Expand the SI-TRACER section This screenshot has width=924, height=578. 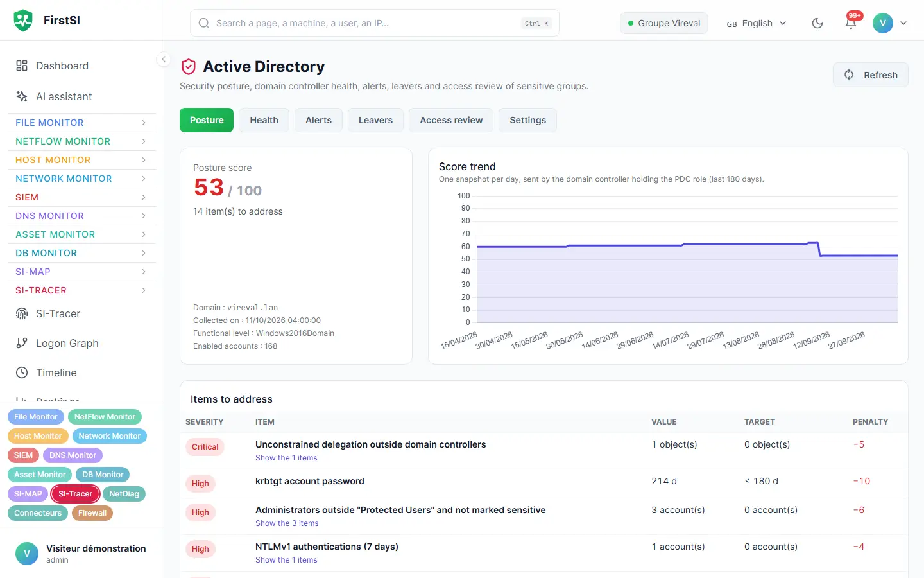[81, 290]
